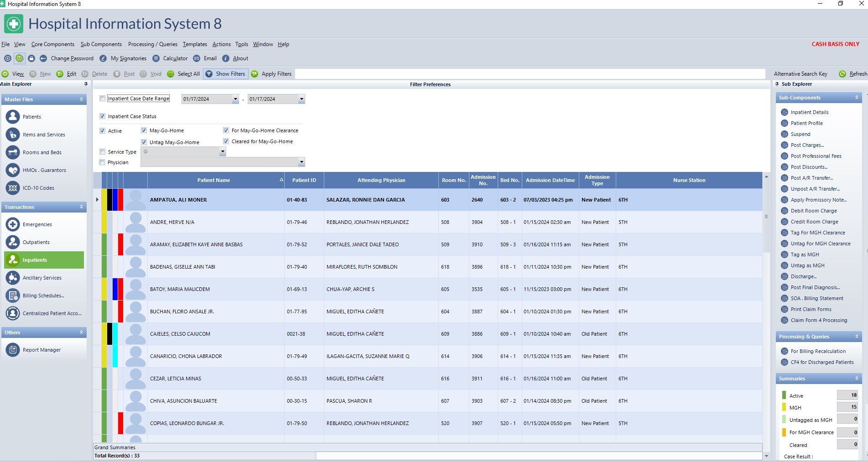Click the Email toolbar icon

click(197, 58)
